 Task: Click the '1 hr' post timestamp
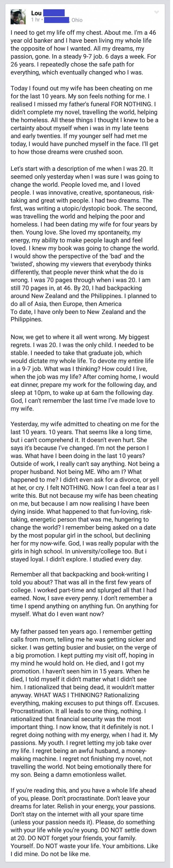pyautogui.click(x=35, y=20)
